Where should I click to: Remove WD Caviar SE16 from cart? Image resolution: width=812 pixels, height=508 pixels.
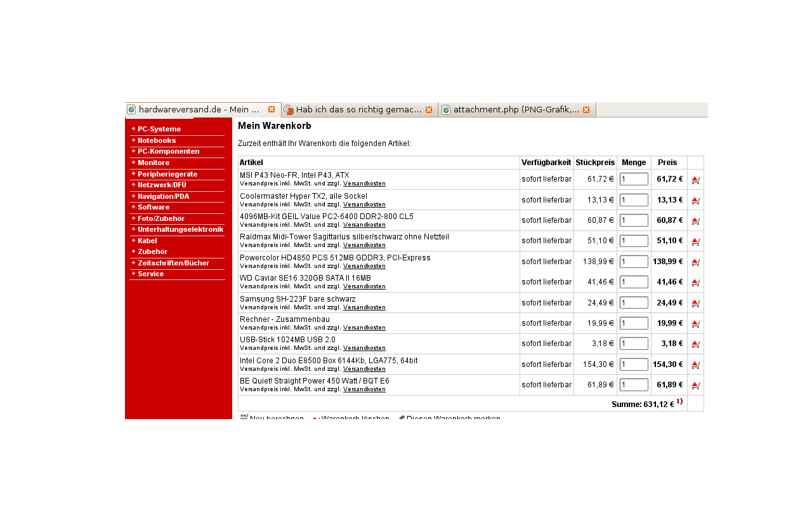(x=695, y=282)
